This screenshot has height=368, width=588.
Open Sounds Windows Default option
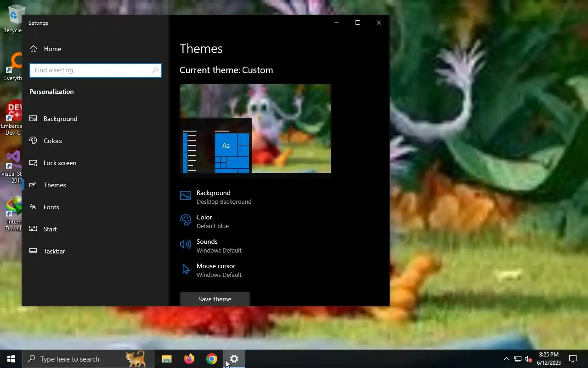211,246
